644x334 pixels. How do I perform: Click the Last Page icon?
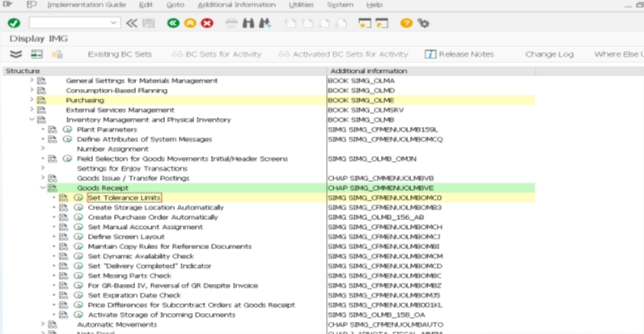pos(341,23)
